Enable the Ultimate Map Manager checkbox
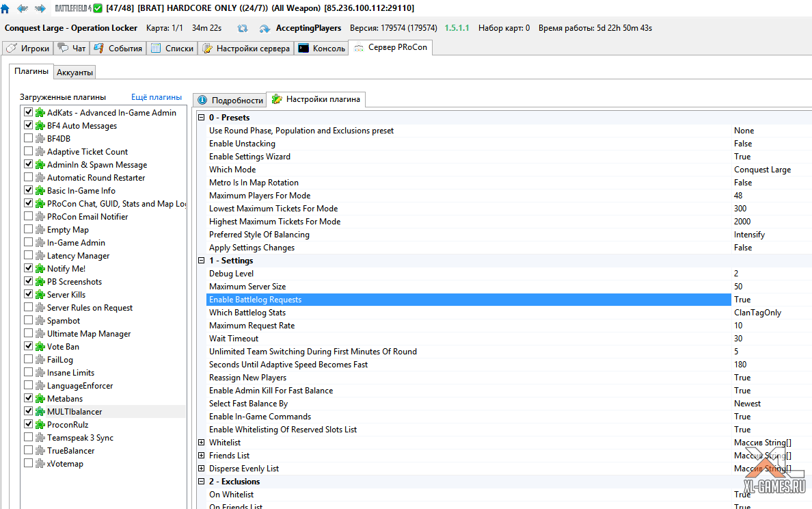Viewport: 812px width, 509px height. [29, 333]
